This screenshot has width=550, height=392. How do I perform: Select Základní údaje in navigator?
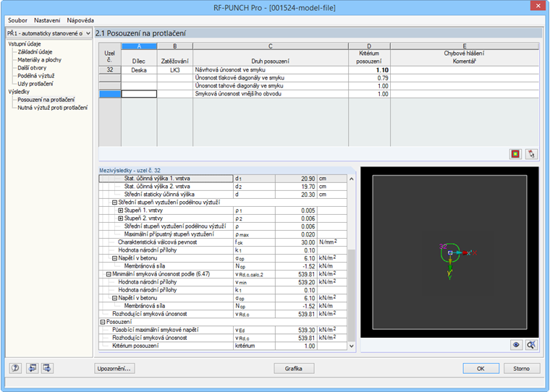click(x=35, y=52)
